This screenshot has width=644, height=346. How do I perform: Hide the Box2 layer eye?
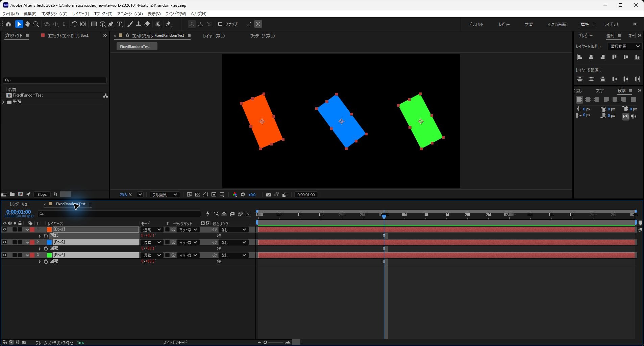(x=4, y=242)
